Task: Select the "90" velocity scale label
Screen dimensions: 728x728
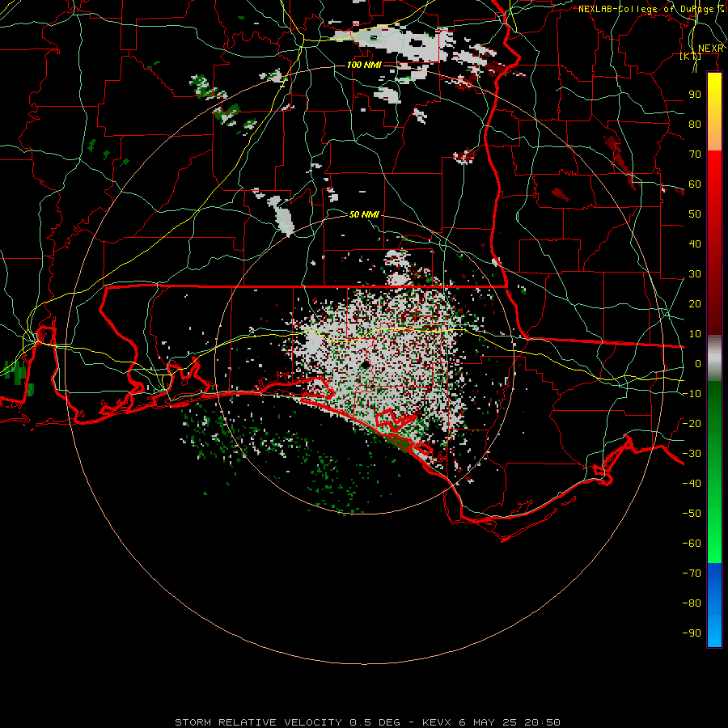Action: (x=695, y=95)
